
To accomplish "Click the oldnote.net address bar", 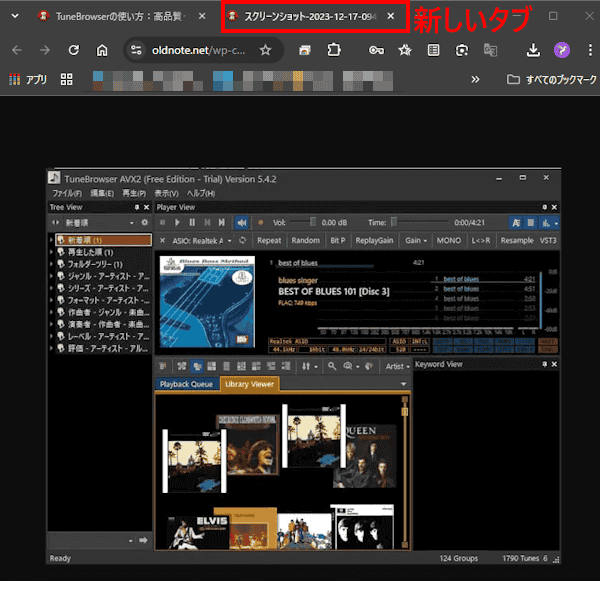I will coord(198,50).
